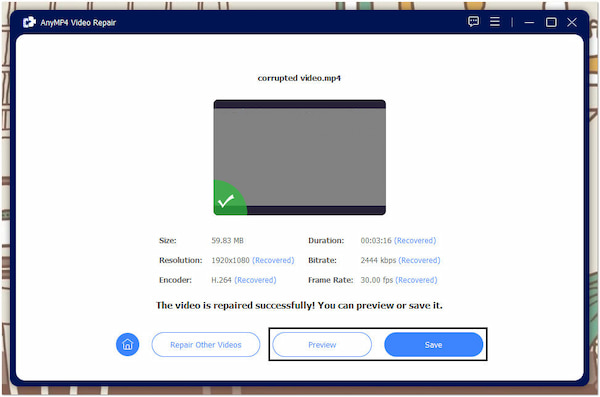Click the duration value 00:03:16
This screenshot has width=600, height=397.
(376, 240)
